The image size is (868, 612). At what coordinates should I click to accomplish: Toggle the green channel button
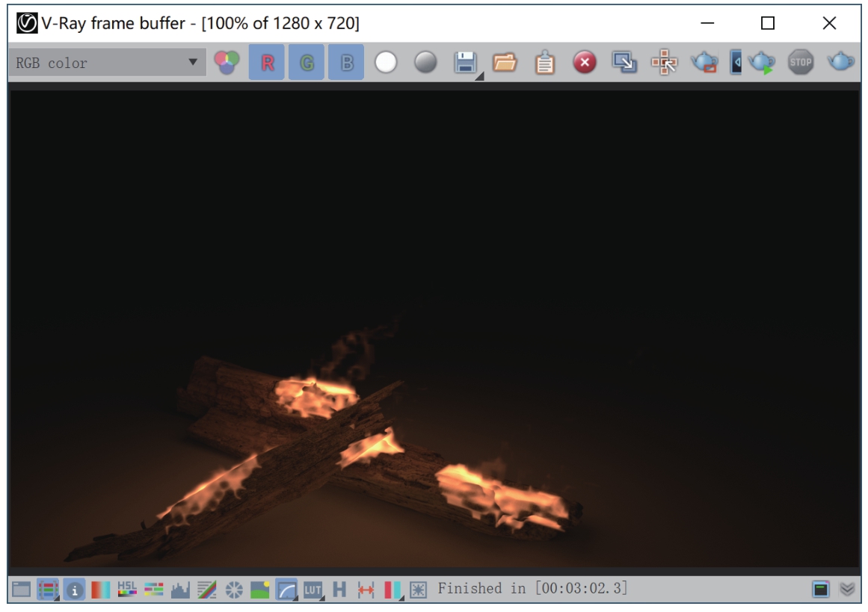pyautogui.click(x=307, y=64)
